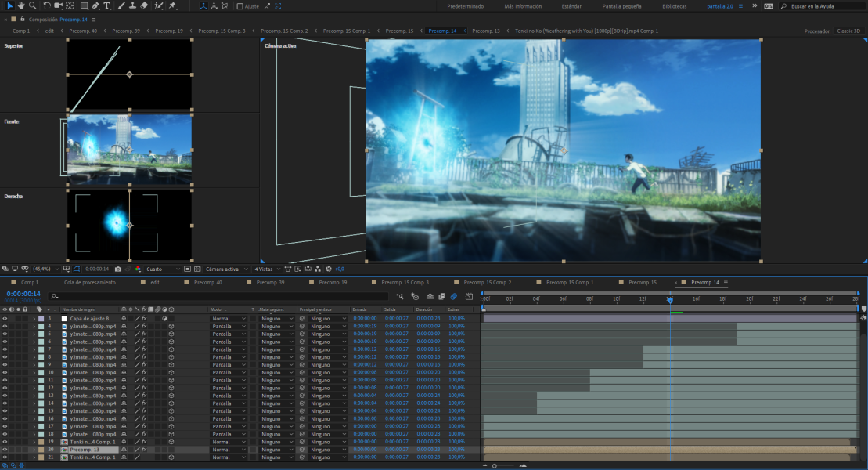Select the Rectangle shape tool

85,5
